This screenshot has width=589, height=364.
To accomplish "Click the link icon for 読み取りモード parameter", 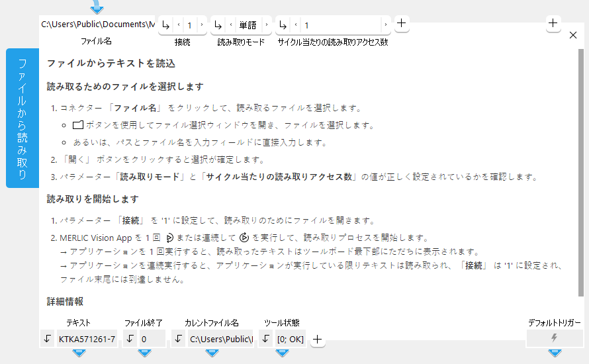I will (x=218, y=25).
